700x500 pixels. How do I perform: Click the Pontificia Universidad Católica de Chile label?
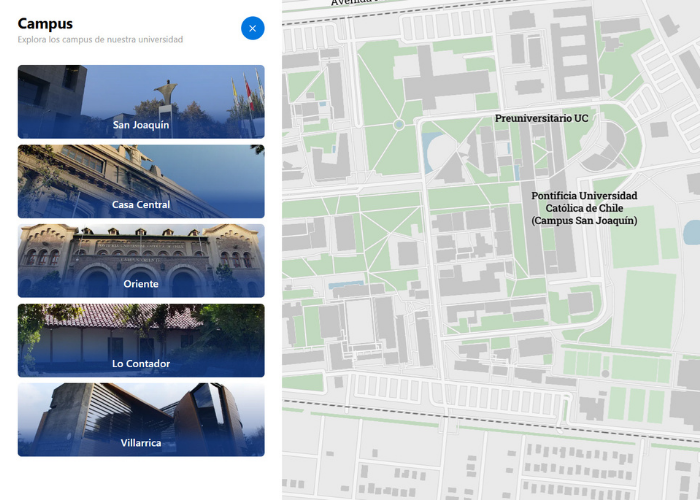(584, 208)
